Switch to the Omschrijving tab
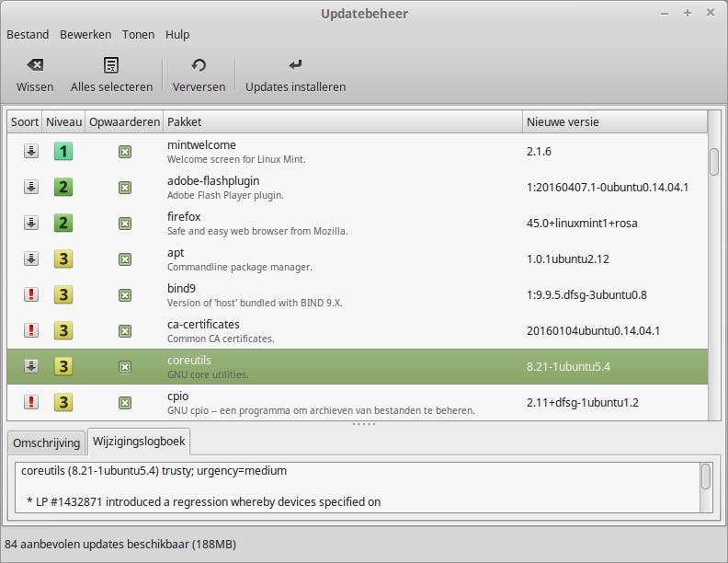This screenshot has width=728, height=563. click(x=47, y=442)
